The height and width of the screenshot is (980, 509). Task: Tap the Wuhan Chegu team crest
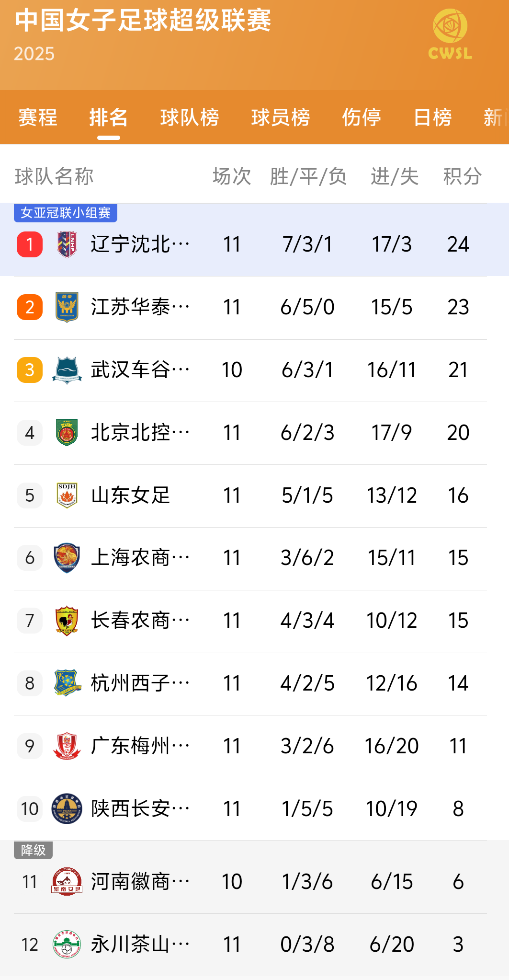(x=67, y=370)
